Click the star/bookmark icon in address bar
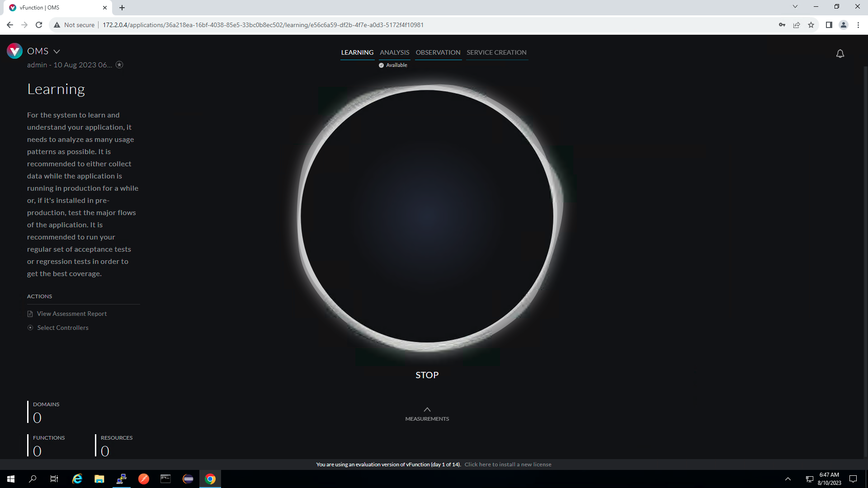Screen dimensions: 868x488 pyautogui.click(x=811, y=25)
